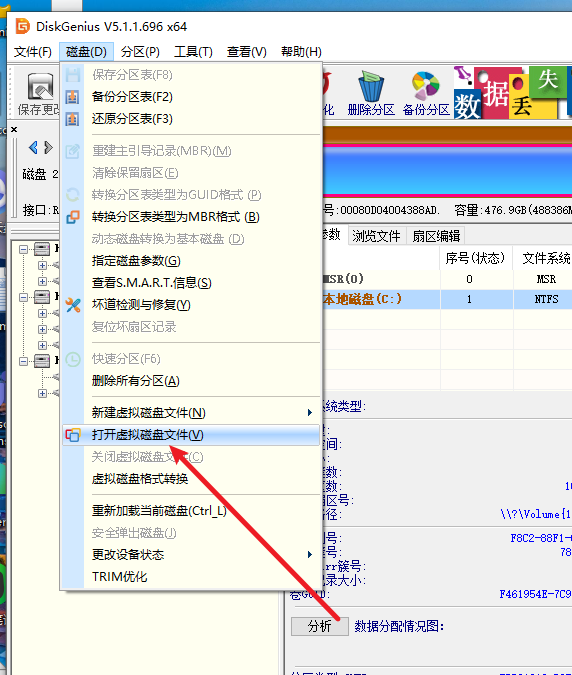Screen dimensions: 572x675
Task: Go to next disk with right arrow
Action: 48,148
